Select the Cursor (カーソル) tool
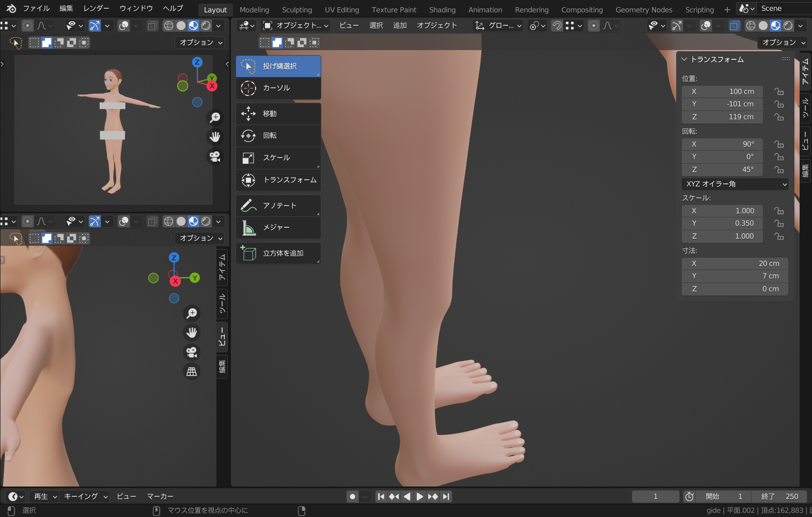812x517 pixels. tap(278, 88)
